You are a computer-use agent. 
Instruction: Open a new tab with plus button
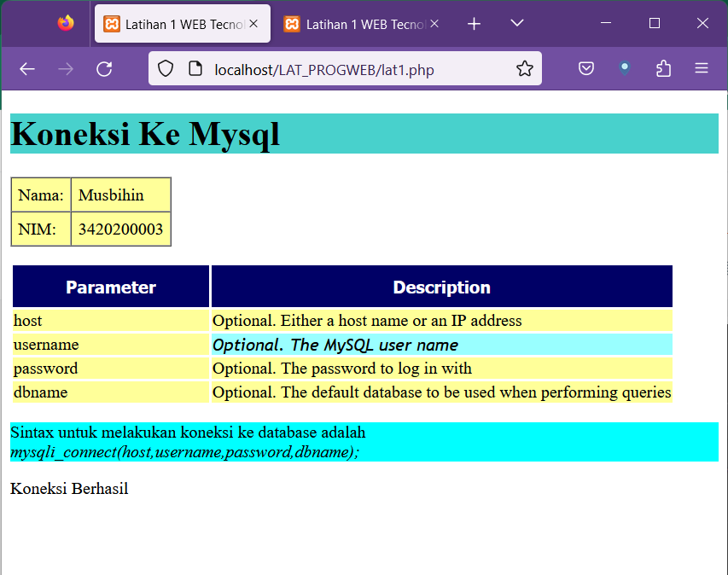tap(474, 24)
